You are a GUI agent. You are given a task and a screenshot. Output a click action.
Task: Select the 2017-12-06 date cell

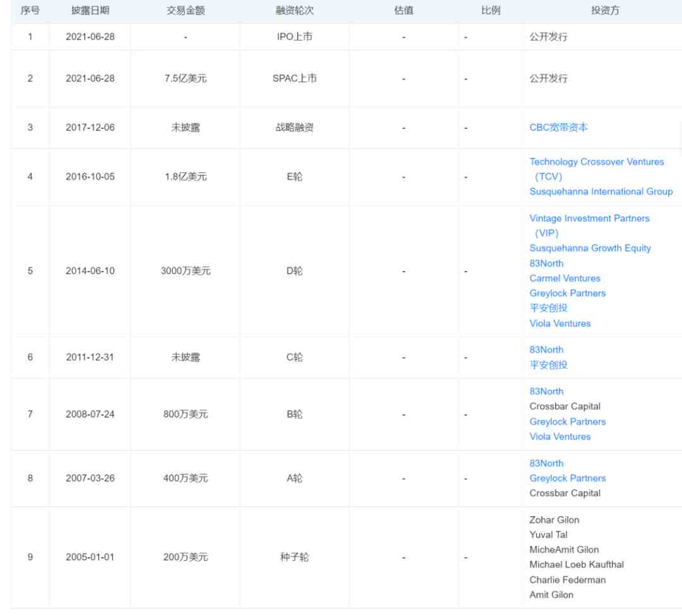coord(90,128)
